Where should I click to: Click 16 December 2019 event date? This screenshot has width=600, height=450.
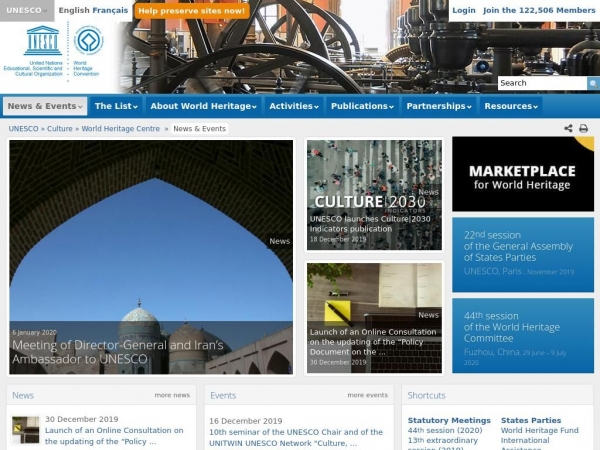pos(246,421)
